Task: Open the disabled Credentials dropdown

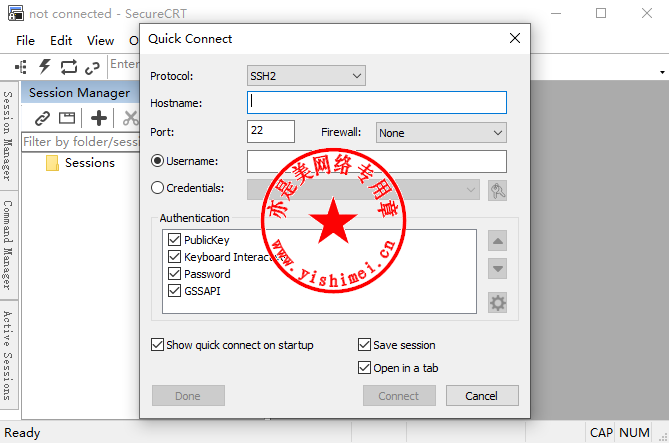Action: click(363, 189)
